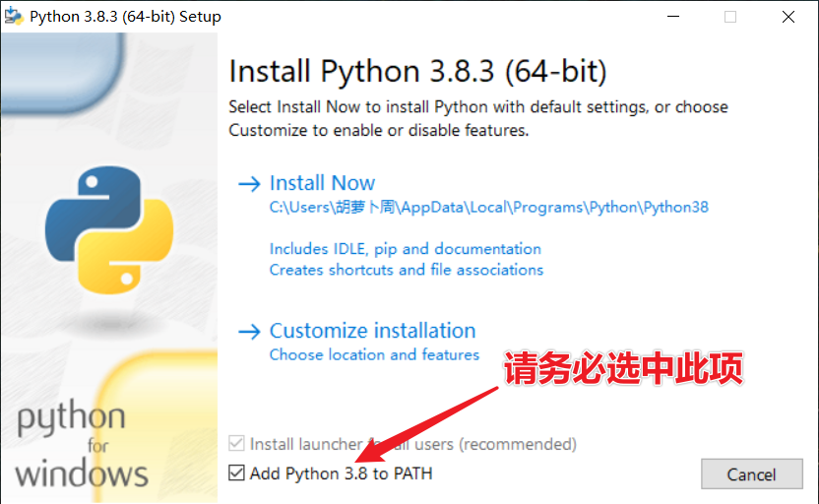Click the blue and yellow Python logo
The height and width of the screenshot is (504, 819).
tap(109, 230)
